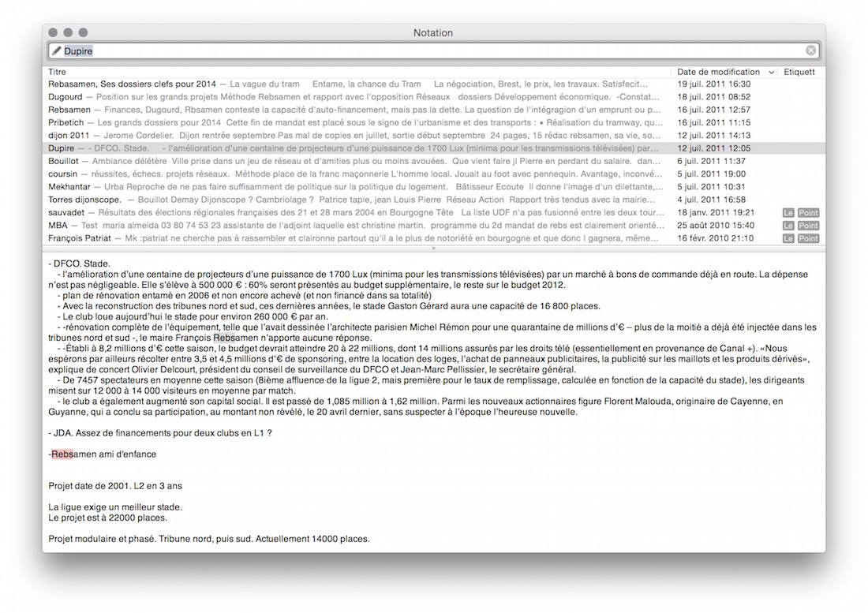
Task: Click the date 12 juil. 2011 14:13
Action: [714, 135]
